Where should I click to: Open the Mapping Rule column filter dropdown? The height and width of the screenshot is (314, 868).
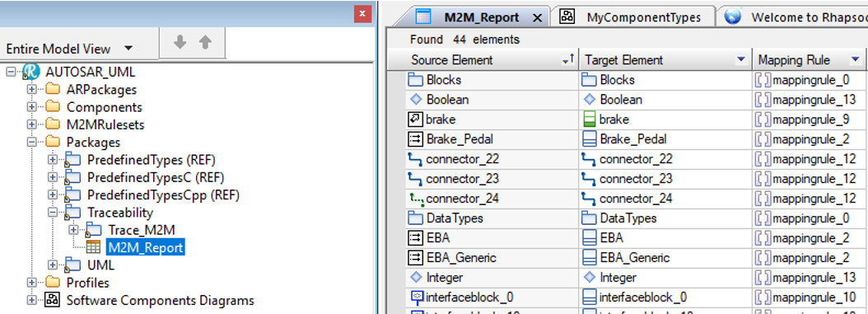click(x=856, y=60)
